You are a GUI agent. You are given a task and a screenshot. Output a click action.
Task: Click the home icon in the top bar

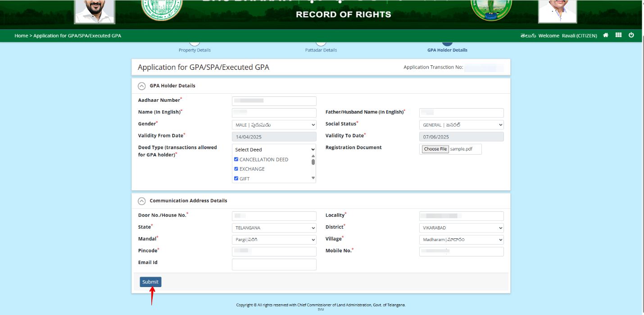606,35
